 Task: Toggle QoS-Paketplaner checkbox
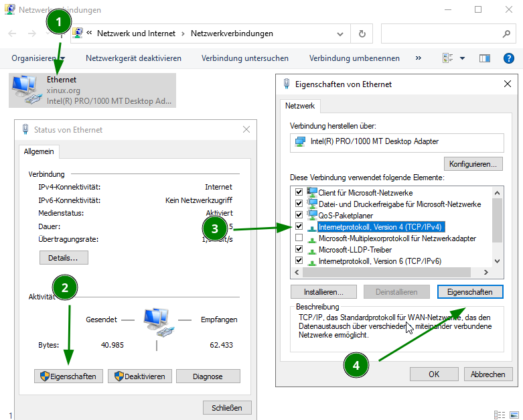(x=299, y=215)
